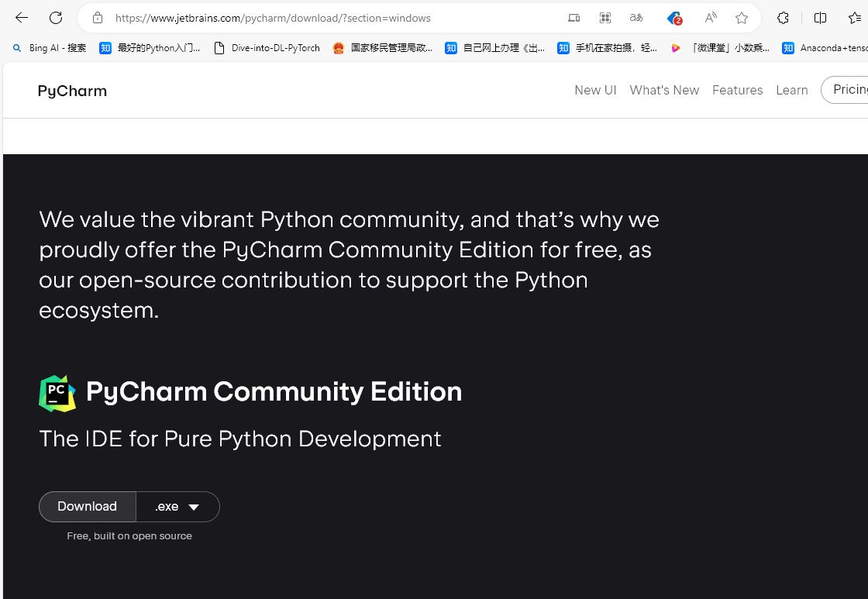Click the Pricing button
The width and height of the screenshot is (868, 599).
[848, 90]
